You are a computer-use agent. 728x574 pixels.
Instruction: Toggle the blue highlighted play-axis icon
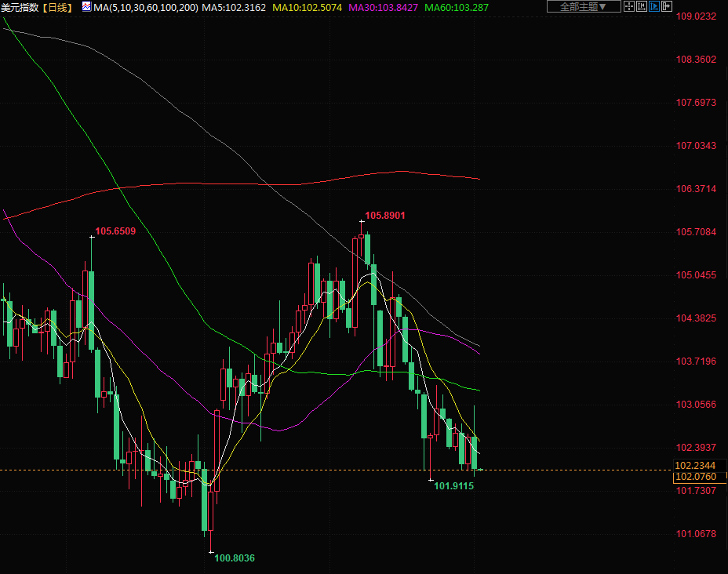[654, 7]
